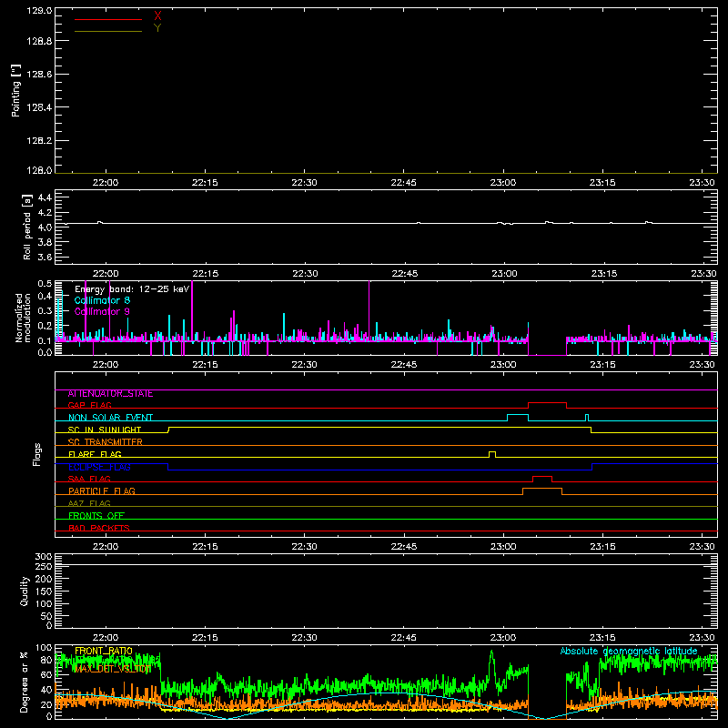
Task: Click the Quality axis title
Action: pyautogui.click(x=25, y=591)
